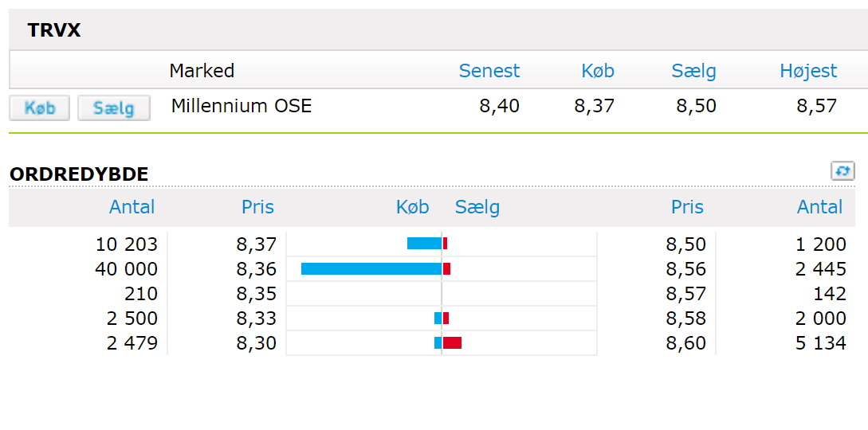Click the left Antal header in order depth
868x430 pixels.
point(132,207)
